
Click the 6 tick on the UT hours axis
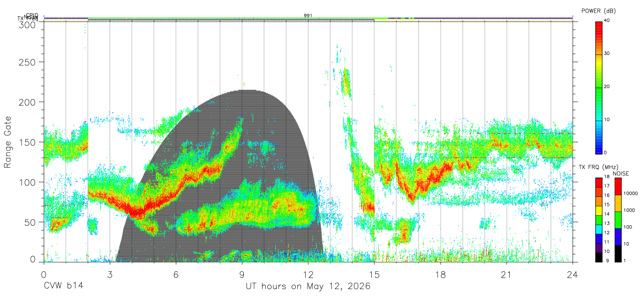tap(176, 274)
